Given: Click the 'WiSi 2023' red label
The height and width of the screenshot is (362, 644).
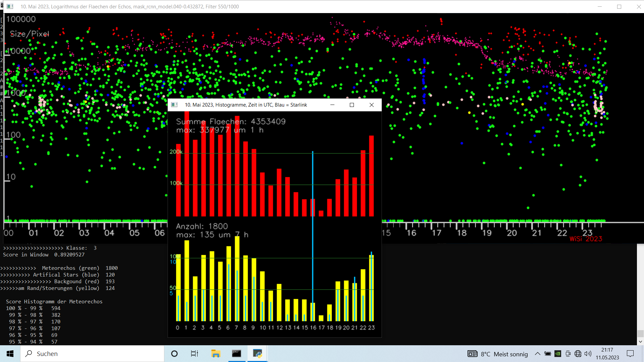Looking at the screenshot, I should coord(586,239).
